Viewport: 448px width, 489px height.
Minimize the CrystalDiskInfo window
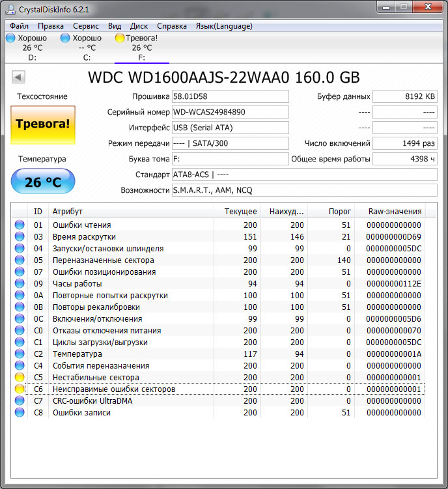click(386, 7)
